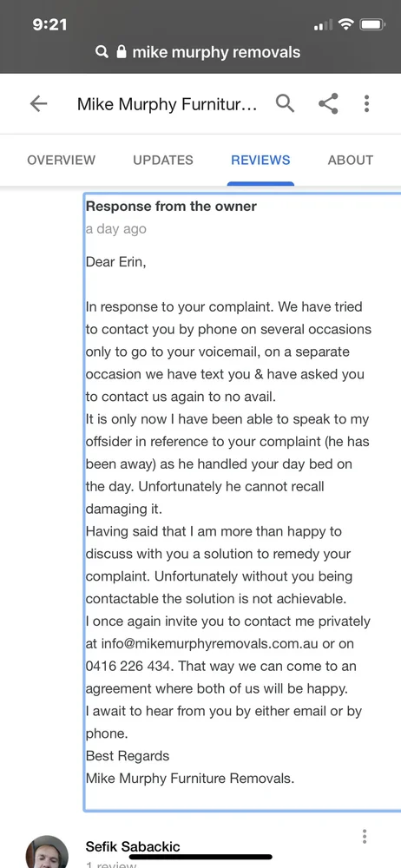Image resolution: width=401 pixels, height=868 pixels.
Task: Open the header three-dot overflow menu
Action: point(366,103)
